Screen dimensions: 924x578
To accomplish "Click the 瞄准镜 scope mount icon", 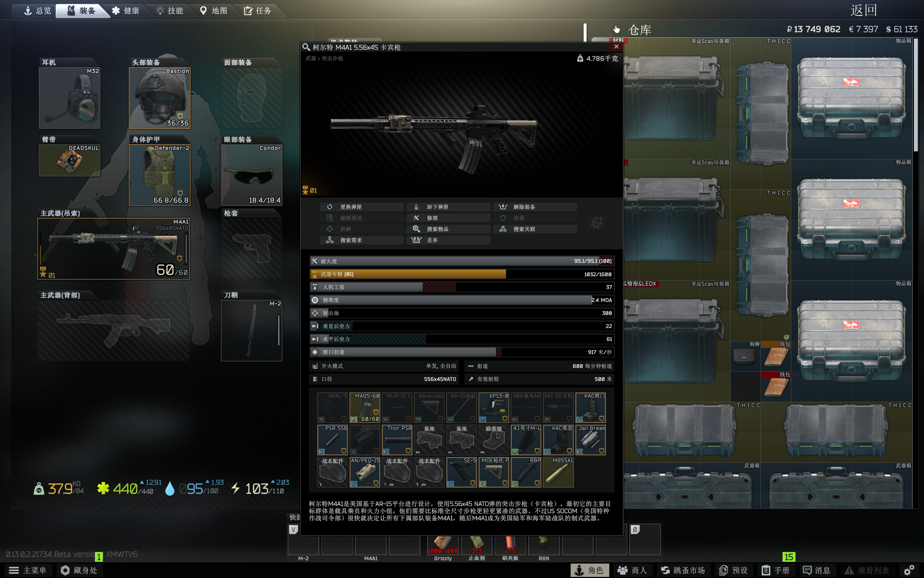I will pos(494,440).
